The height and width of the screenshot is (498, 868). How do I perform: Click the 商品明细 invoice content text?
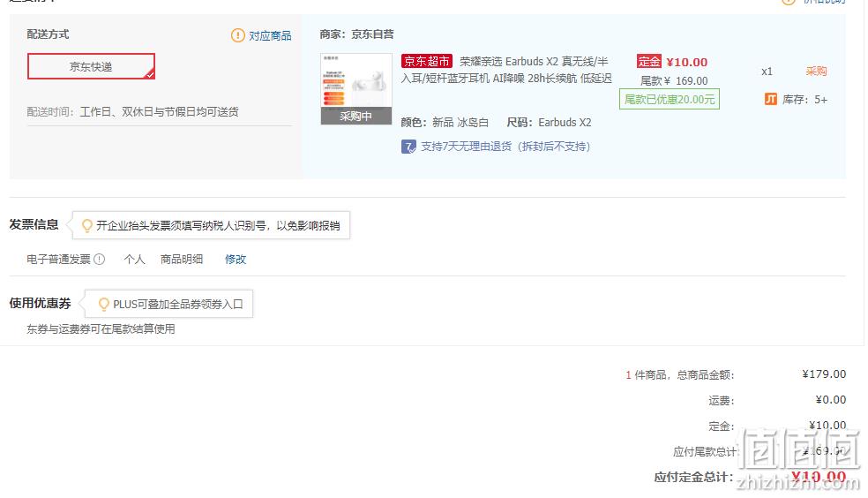[182, 259]
